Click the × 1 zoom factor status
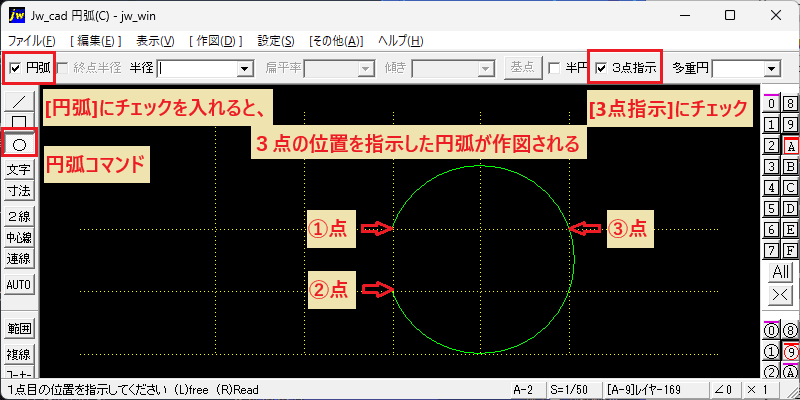 pos(761,390)
